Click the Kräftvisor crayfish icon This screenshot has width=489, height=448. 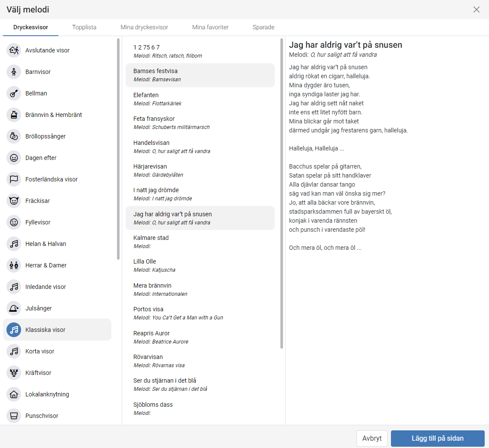click(14, 373)
